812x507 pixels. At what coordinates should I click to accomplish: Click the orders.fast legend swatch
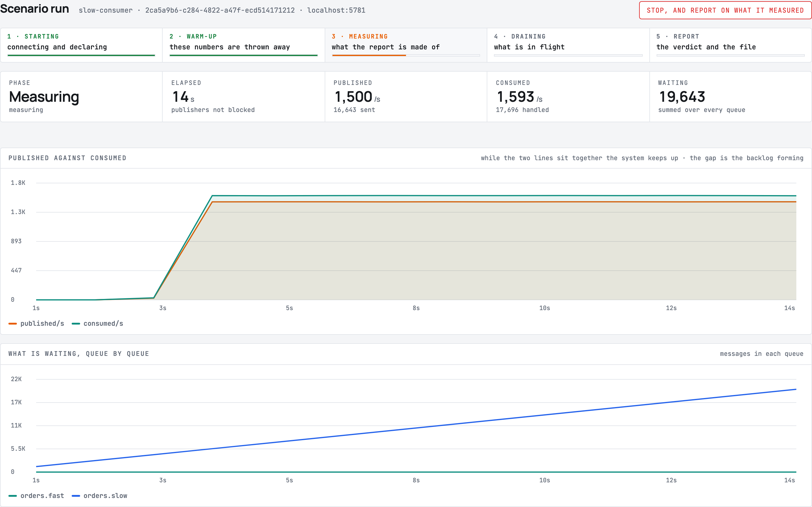(13, 496)
